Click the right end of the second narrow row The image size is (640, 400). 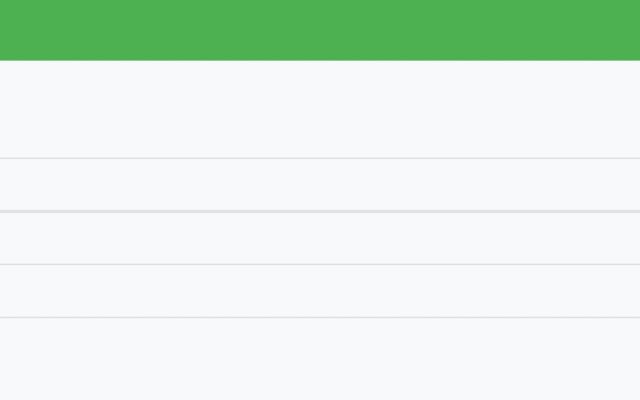620,238
